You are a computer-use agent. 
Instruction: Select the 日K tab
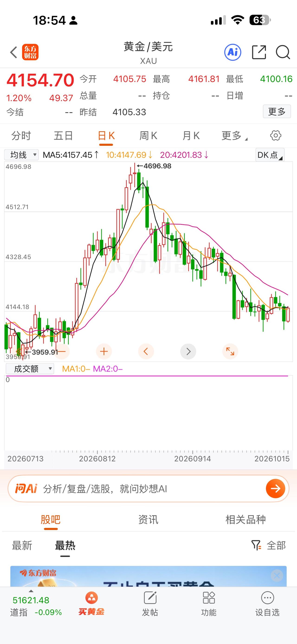tap(106, 136)
